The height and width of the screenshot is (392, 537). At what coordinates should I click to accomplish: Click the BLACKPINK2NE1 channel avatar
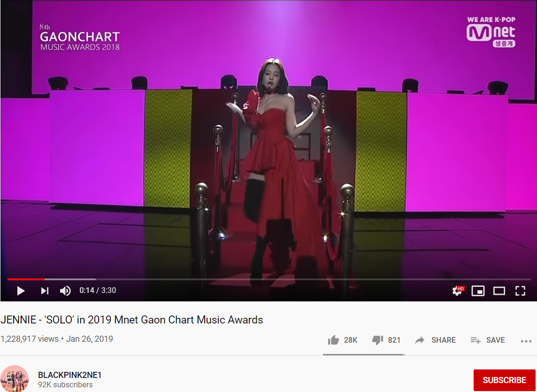15,379
